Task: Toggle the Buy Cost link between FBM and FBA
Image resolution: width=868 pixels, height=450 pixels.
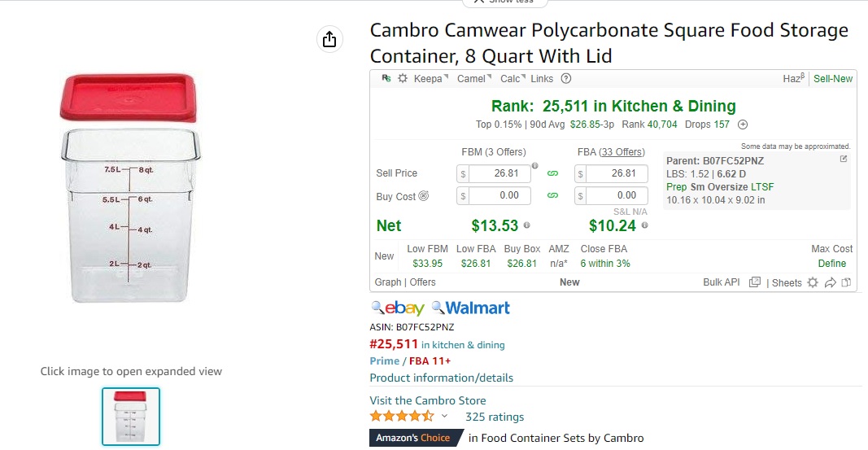Action: coord(552,195)
